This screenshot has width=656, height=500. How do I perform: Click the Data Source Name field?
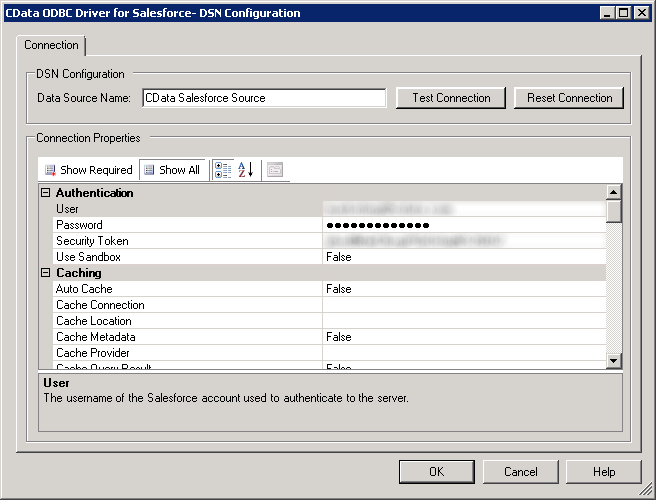[x=264, y=98]
